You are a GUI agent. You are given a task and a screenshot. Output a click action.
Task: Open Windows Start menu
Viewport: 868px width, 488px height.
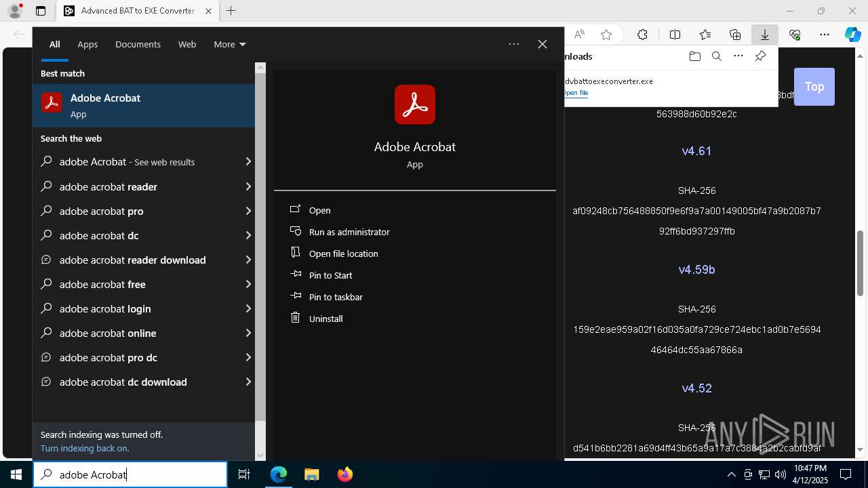(16, 474)
